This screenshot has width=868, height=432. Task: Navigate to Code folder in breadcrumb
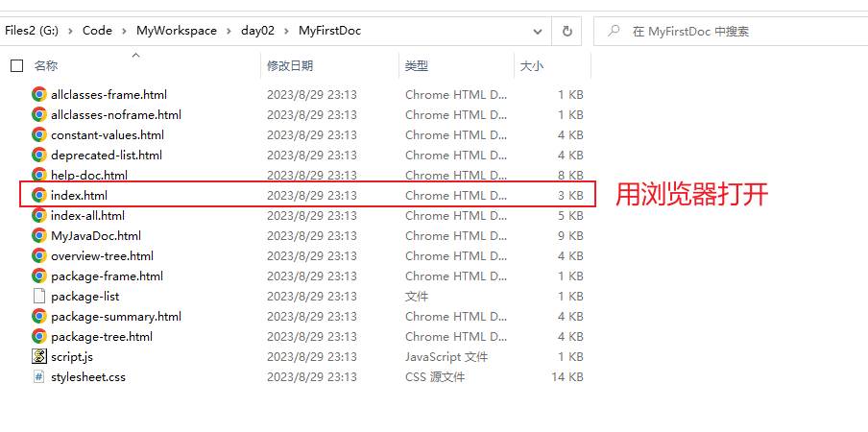pos(97,31)
